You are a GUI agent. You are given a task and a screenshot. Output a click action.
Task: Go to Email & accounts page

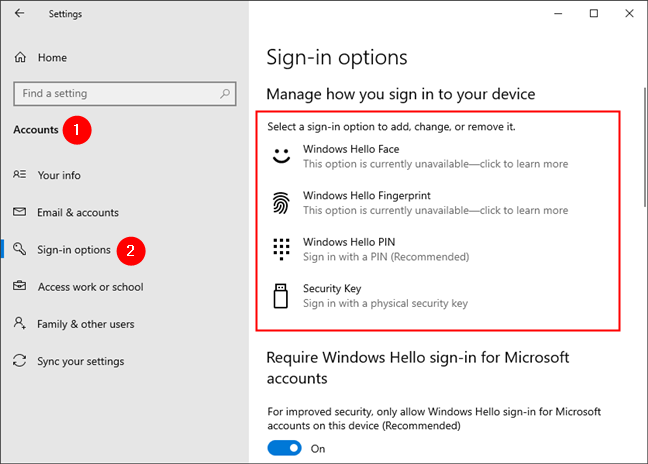78,212
